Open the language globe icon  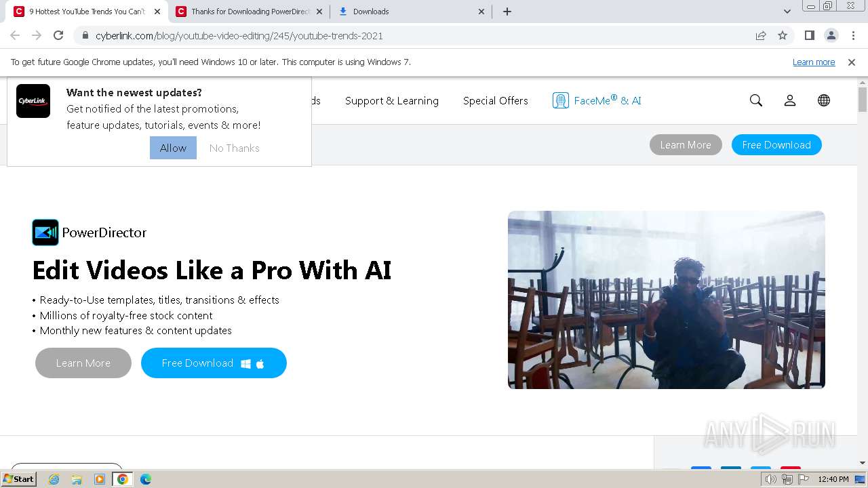tap(824, 100)
